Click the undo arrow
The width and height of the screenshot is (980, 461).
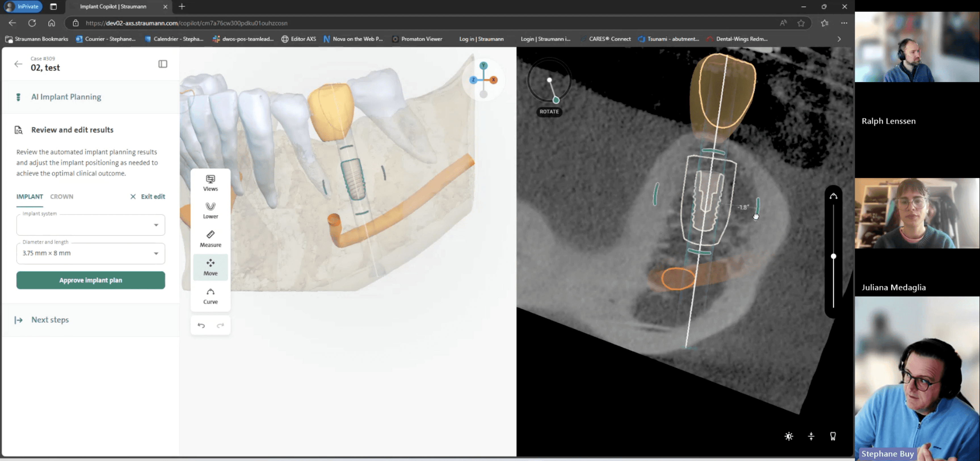click(x=201, y=325)
